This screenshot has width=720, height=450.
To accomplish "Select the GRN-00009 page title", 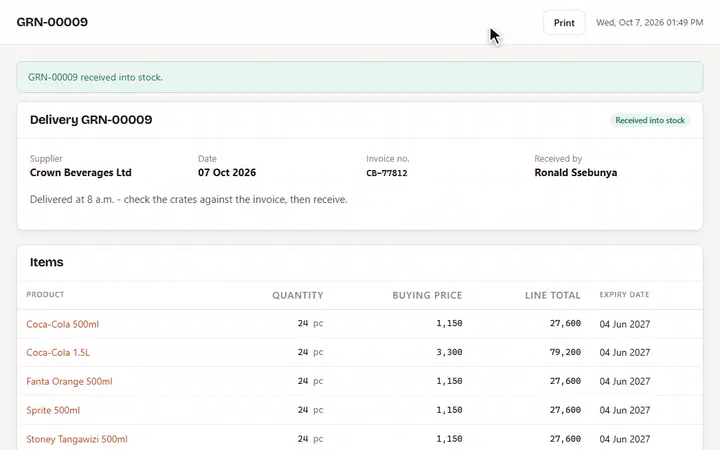I will click(x=52, y=22).
